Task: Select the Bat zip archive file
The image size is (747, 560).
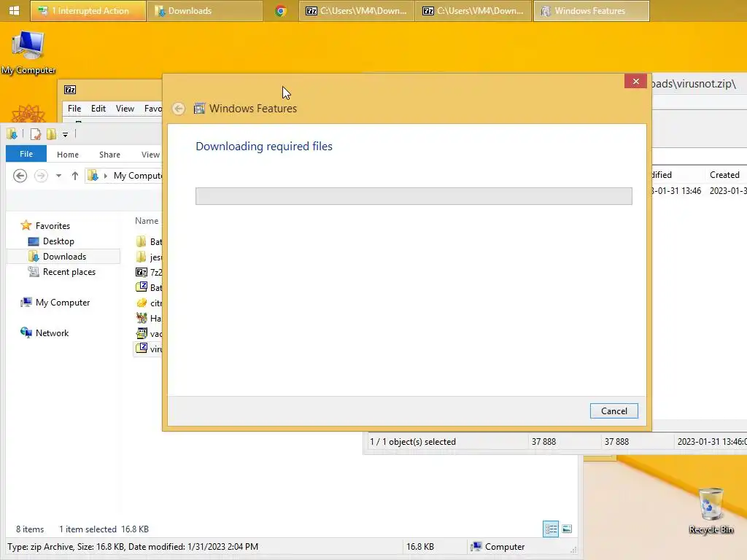Action: click(148, 287)
